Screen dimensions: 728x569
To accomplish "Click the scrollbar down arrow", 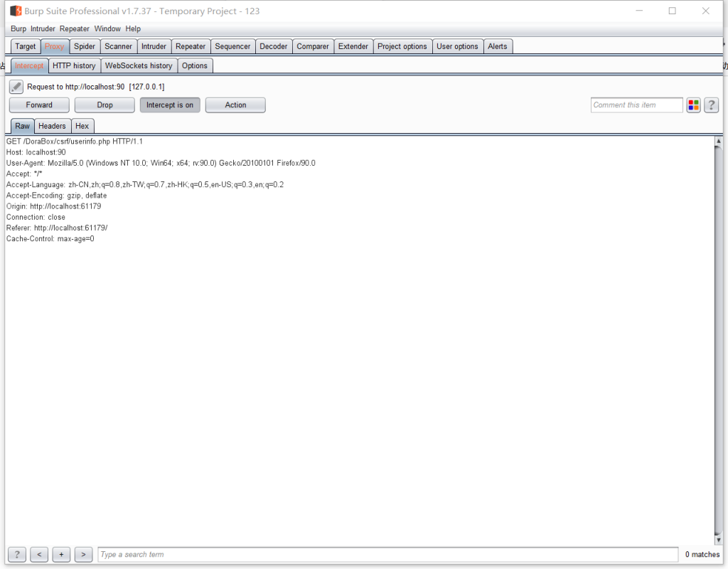I will (719, 540).
